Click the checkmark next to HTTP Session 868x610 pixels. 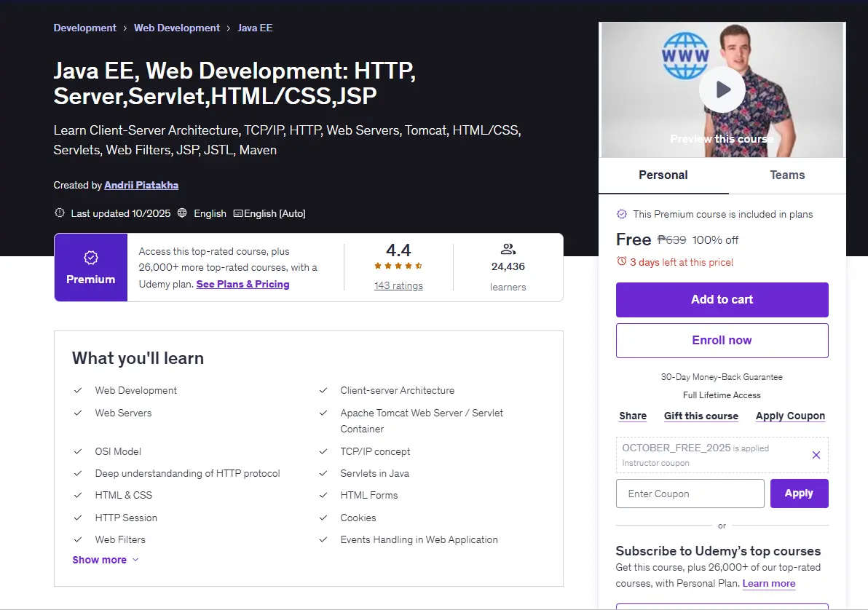pos(78,518)
